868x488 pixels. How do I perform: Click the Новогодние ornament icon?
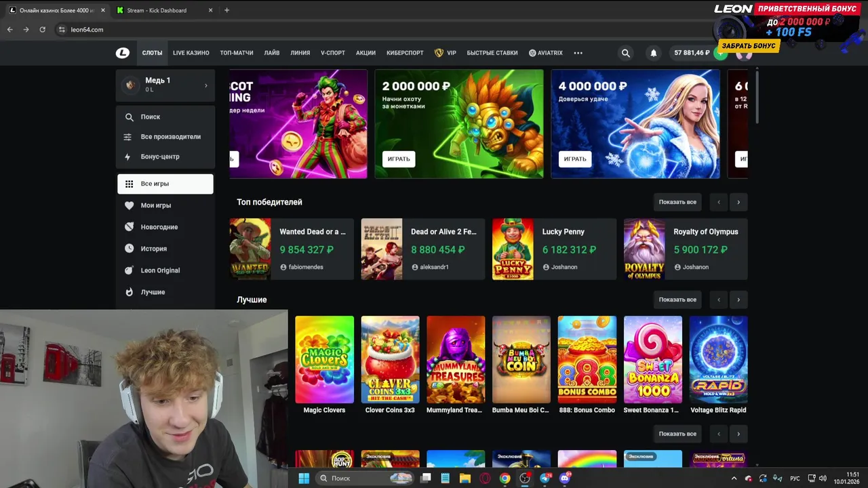pyautogui.click(x=129, y=227)
